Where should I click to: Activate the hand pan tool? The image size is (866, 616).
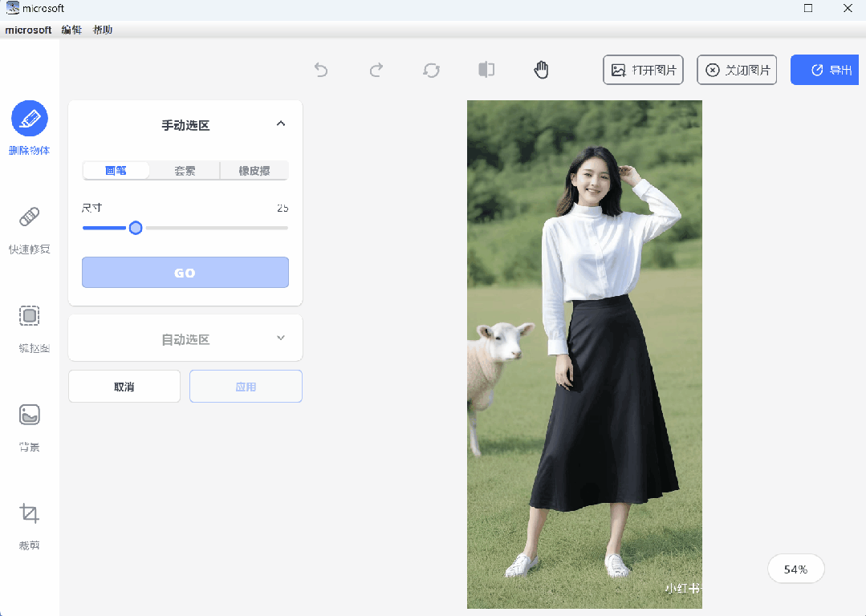point(541,70)
